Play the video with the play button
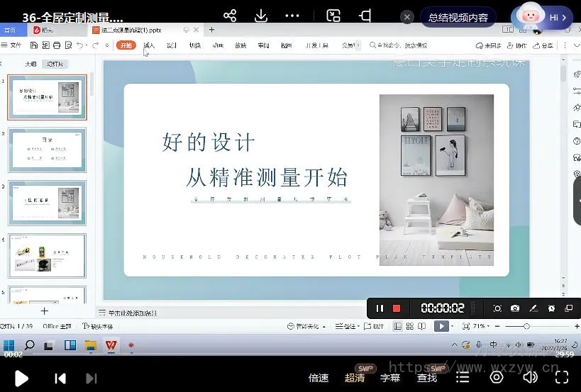The height and width of the screenshot is (392, 581). tap(21, 379)
